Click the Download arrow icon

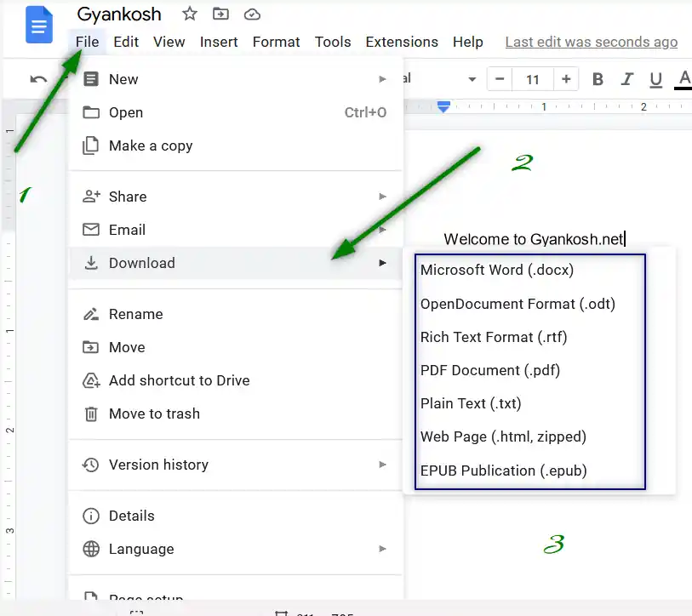pyautogui.click(x=91, y=263)
